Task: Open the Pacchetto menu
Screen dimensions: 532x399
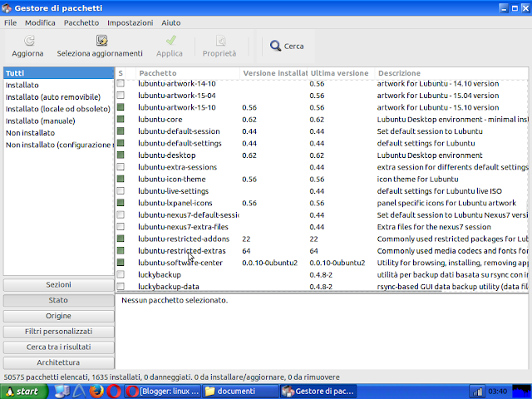Action: click(x=81, y=22)
